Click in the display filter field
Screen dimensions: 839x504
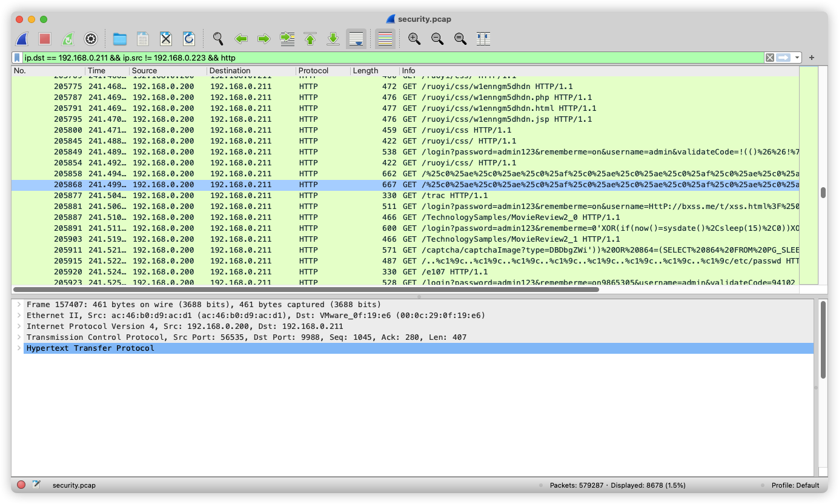(x=393, y=58)
